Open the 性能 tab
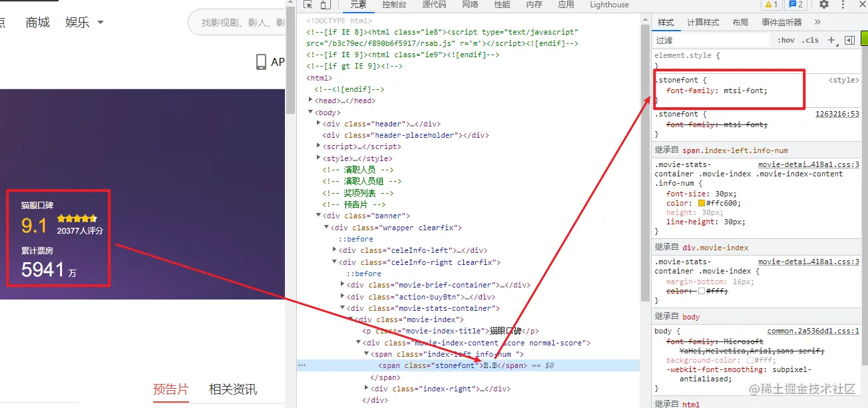The height and width of the screenshot is (408, 868). [502, 5]
